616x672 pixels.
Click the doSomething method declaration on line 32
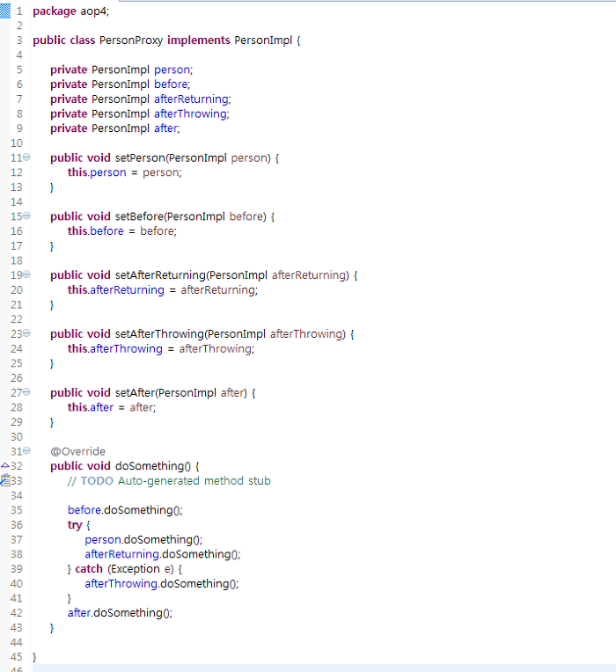(x=152, y=466)
